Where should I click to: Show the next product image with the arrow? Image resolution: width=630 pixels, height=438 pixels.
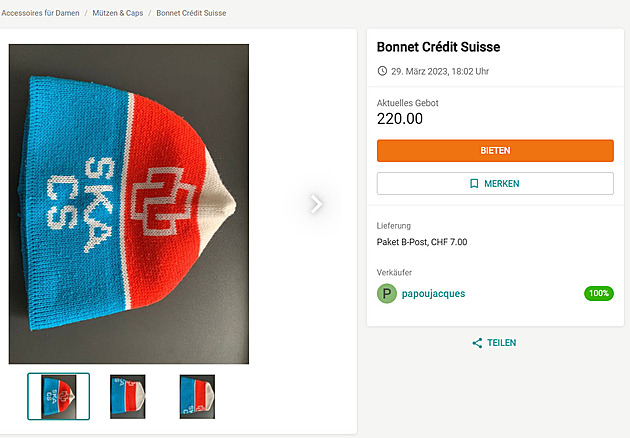click(x=316, y=204)
